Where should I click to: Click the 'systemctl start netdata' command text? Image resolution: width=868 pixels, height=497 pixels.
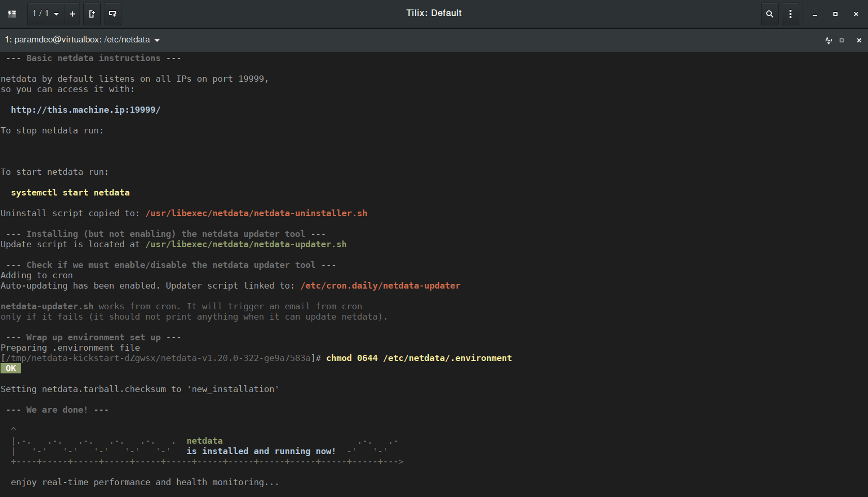(x=70, y=192)
